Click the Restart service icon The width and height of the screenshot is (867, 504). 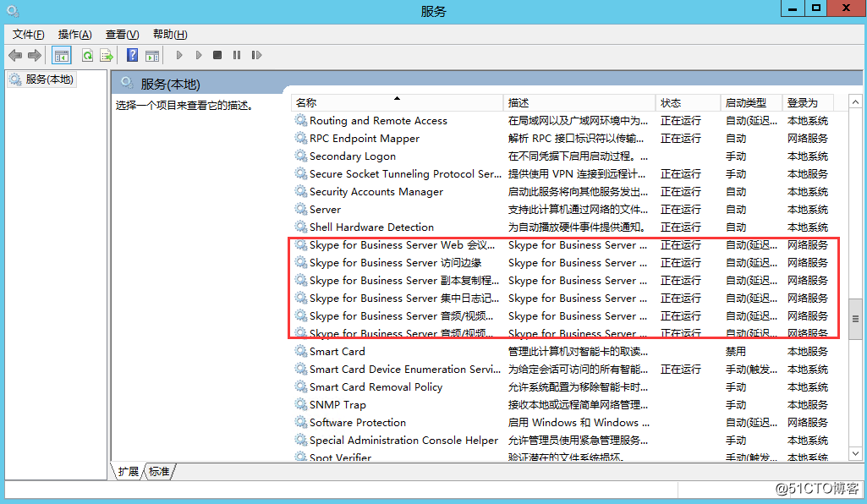pyautogui.click(x=256, y=55)
